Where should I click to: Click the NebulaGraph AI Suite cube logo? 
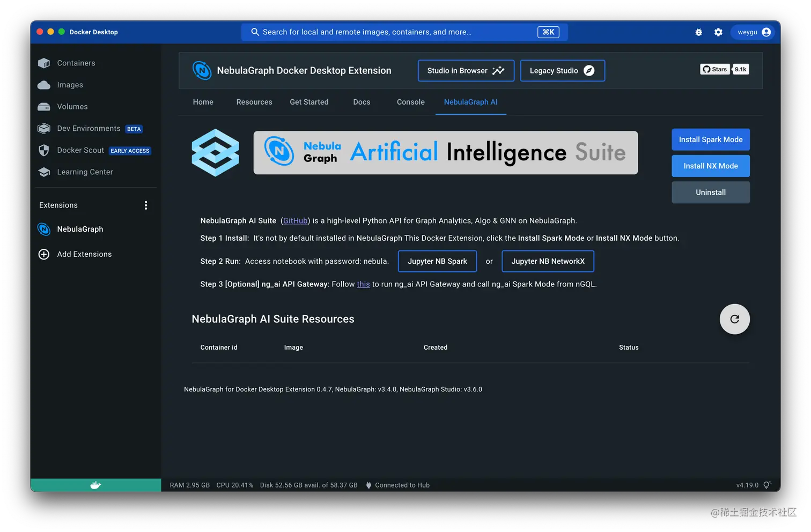point(215,153)
